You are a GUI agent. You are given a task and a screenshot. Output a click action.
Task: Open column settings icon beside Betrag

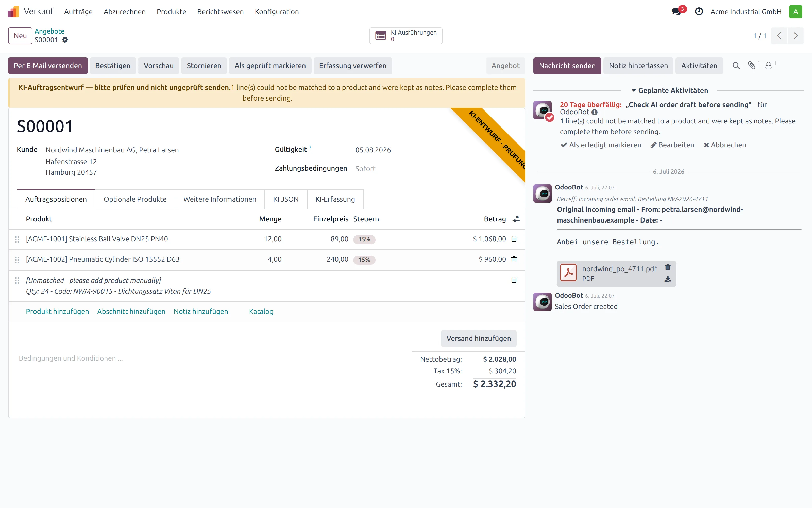[516, 219]
